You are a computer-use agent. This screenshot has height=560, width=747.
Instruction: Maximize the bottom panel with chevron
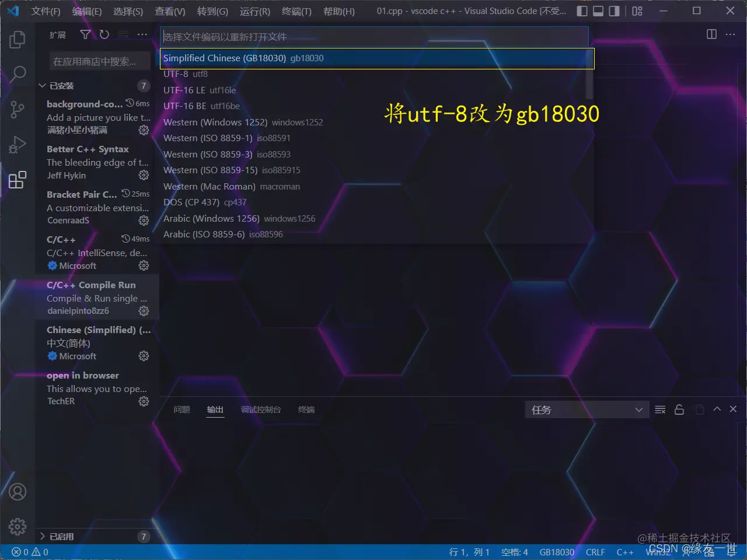pos(717,409)
